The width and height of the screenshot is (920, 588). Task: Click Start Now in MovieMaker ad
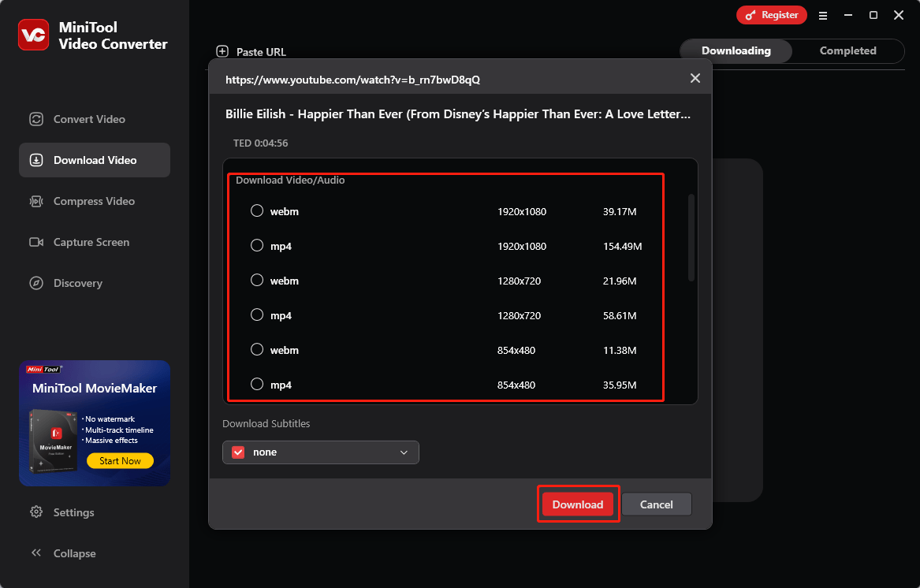point(121,460)
